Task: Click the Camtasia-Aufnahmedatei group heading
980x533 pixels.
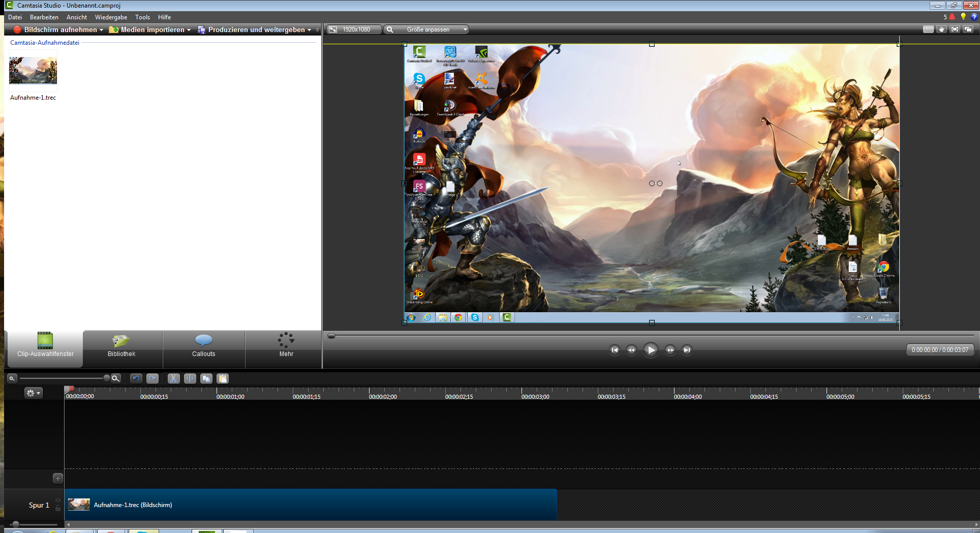Action: pyautogui.click(x=45, y=43)
